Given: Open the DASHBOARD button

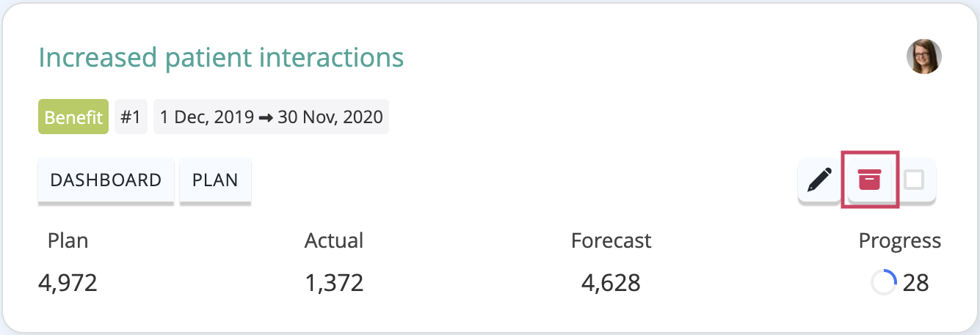Looking at the screenshot, I should [106, 180].
